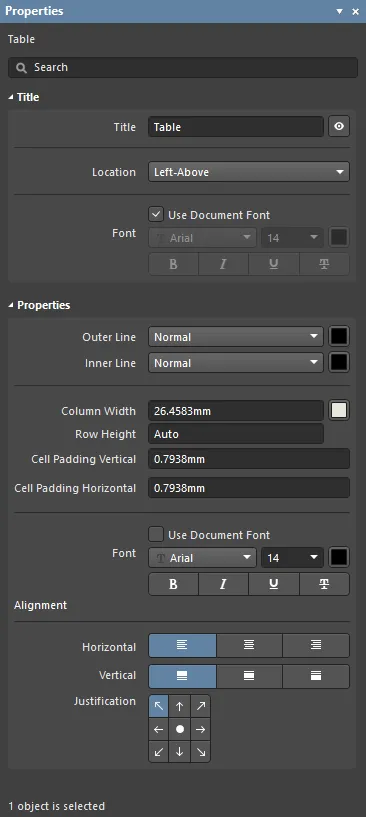This screenshot has height=817, width=366.
Task: Click Title font color swatch
Action: (x=339, y=238)
